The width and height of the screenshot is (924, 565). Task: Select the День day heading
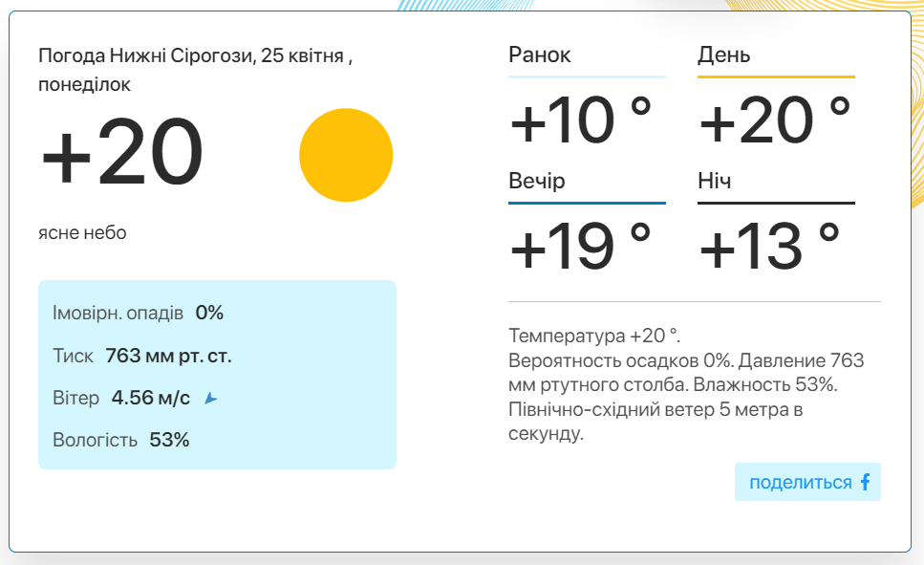tap(723, 54)
